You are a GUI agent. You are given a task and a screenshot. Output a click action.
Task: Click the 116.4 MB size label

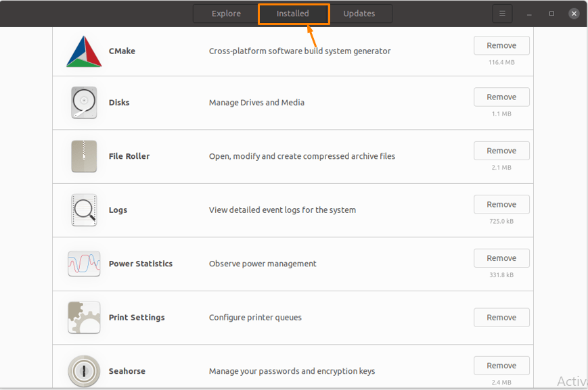[501, 63]
